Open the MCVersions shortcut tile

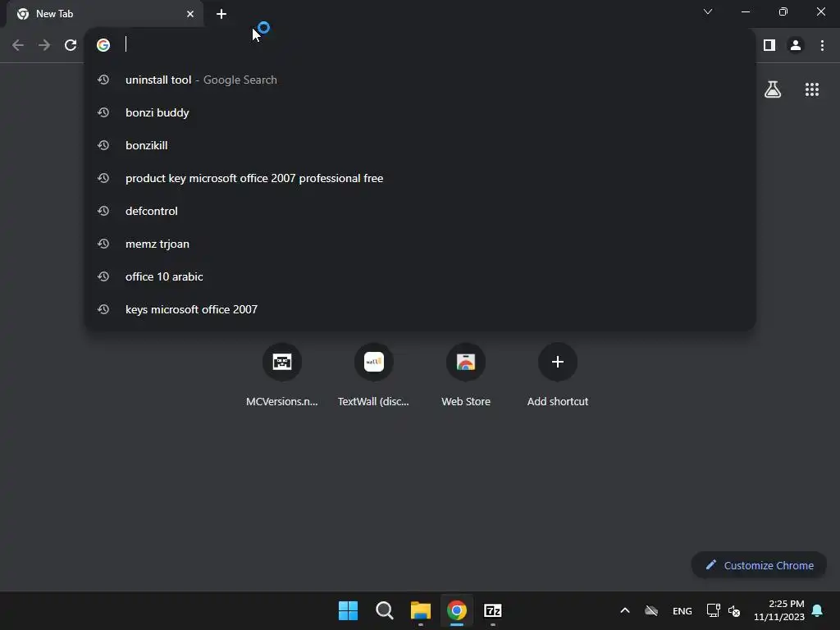click(282, 375)
